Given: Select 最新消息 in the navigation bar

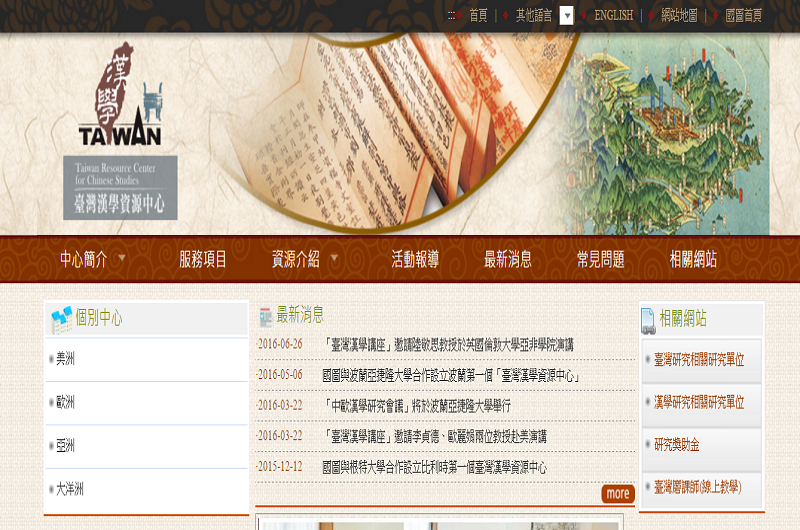Looking at the screenshot, I should click(x=508, y=259).
